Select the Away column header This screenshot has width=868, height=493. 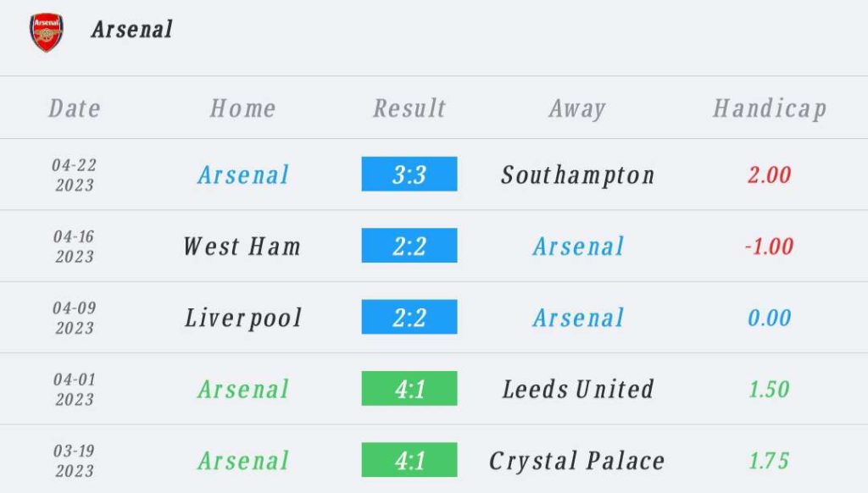(x=577, y=108)
